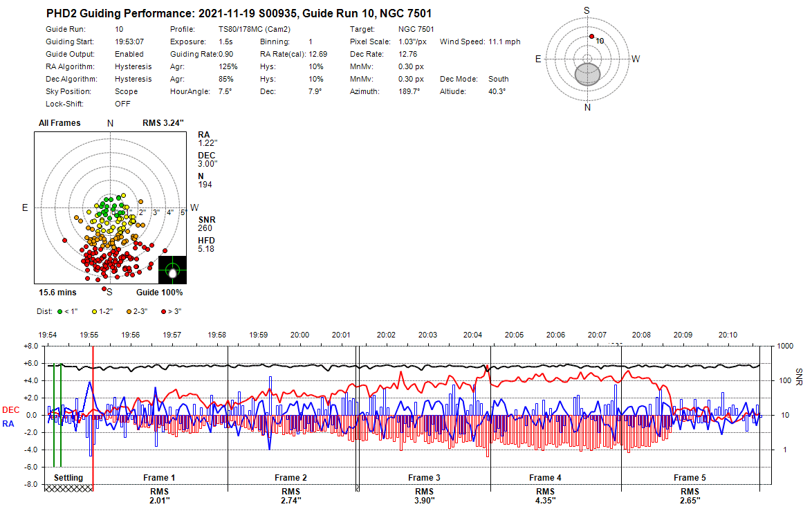
Task: Click the +8.0 y-axis label
Action: tap(31, 346)
